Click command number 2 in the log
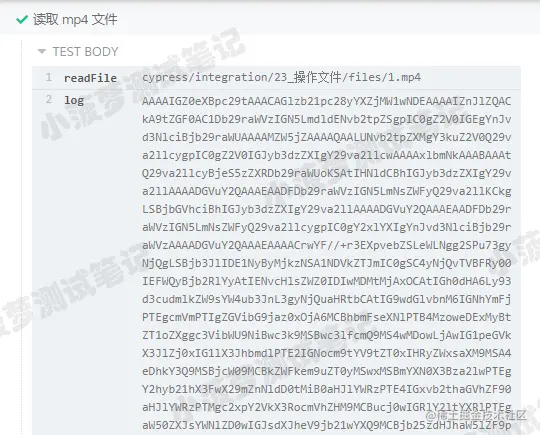The width and height of the screenshot is (540, 435). click(x=49, y=100)
